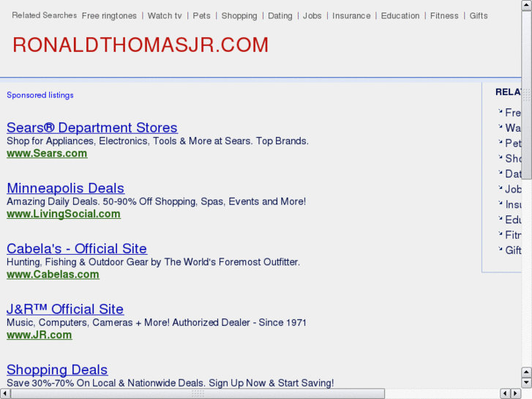This screenshot has width=532, height=399.
Task: Click Sears description about Appliances, Electronics
Action: pos(158,141)
